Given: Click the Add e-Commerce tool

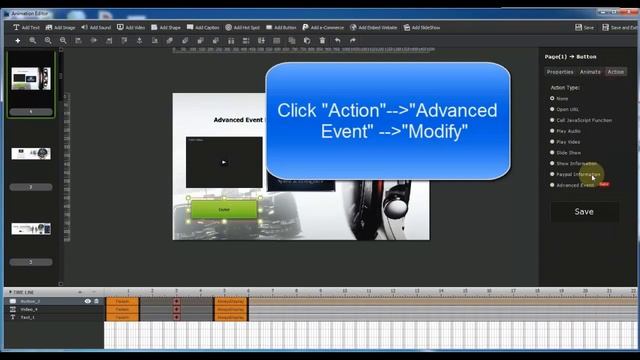Looking at the screenshot, I should pyautogui.click(x=323, y=27).
